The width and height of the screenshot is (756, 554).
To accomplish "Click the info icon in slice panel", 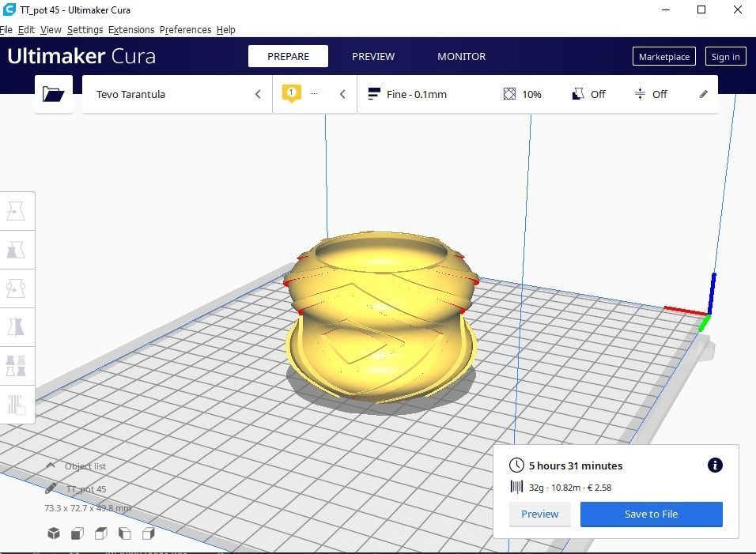I will click(715, 465).
